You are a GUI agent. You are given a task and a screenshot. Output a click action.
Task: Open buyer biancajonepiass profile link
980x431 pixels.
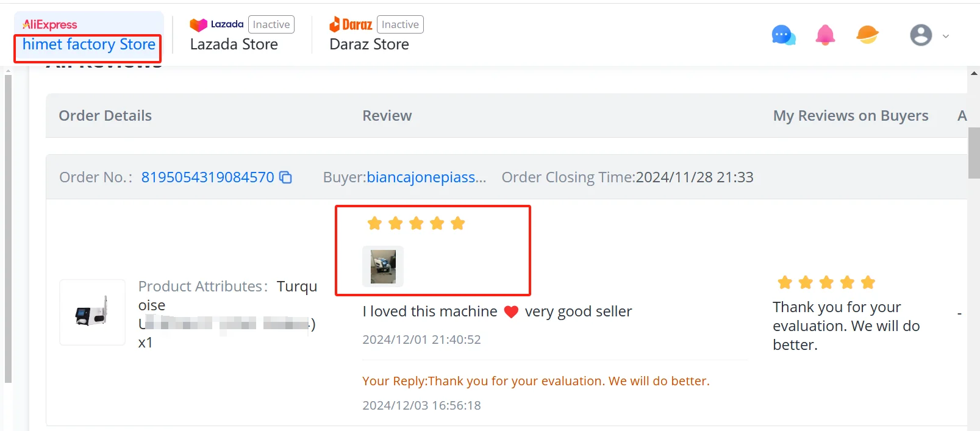426,177
